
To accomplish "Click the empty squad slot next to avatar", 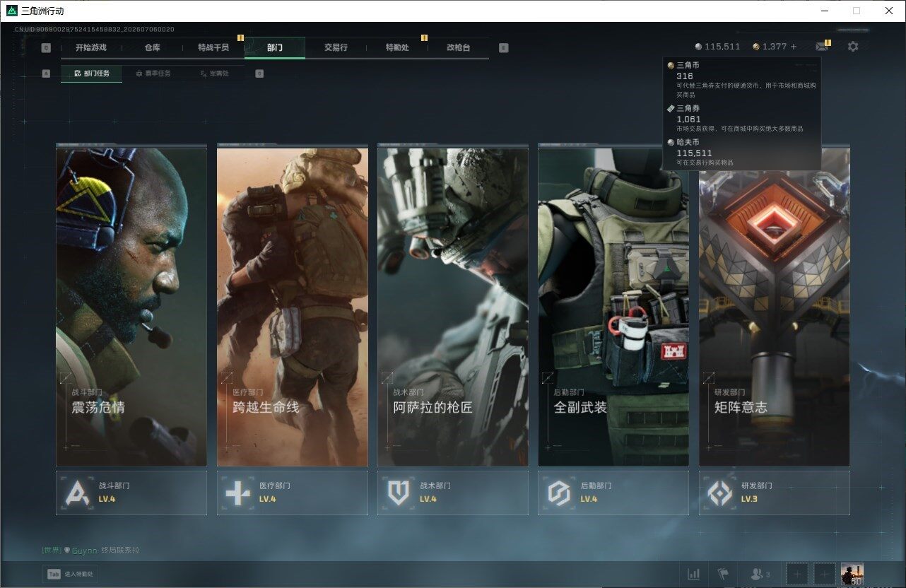I will (x=824, y=574).
